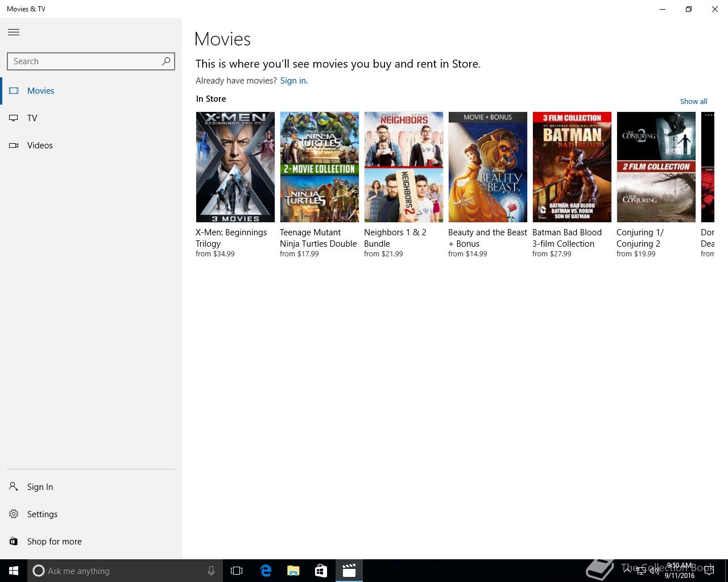Open the Beauty and the Beast poster
Screen dimensions: 728x582
tap(488, 167)
